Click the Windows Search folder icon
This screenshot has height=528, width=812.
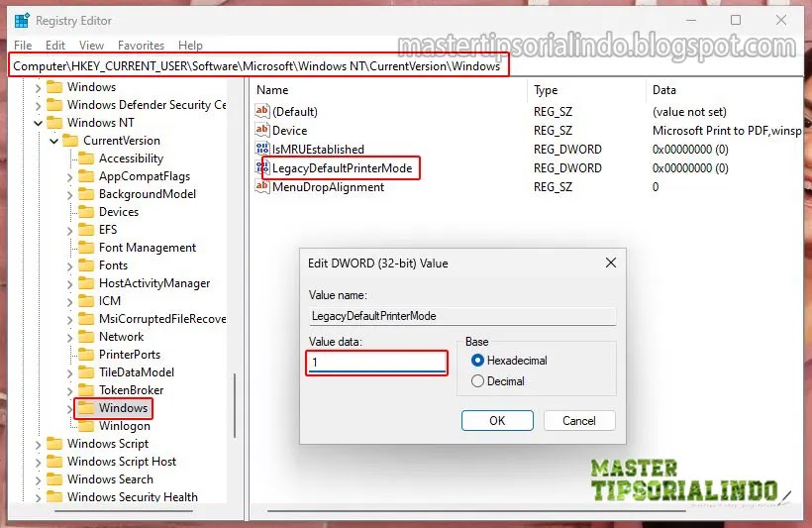click(54, 479)
